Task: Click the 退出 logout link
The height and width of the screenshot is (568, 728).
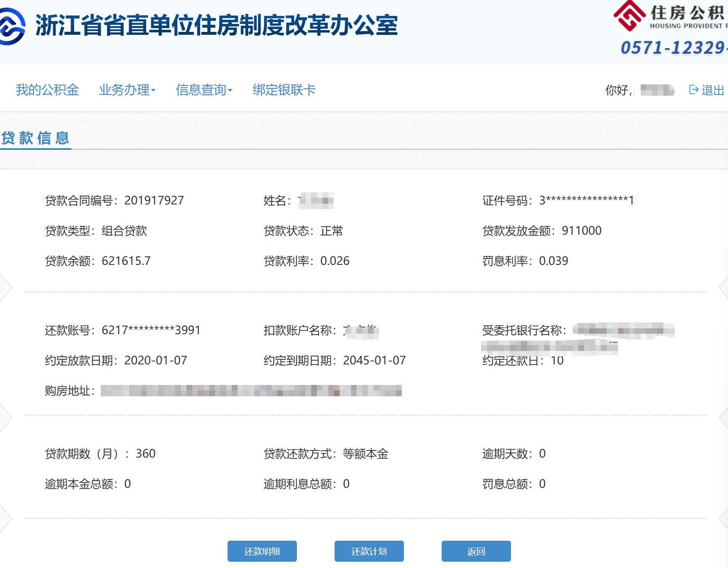Action: (712, 90)
